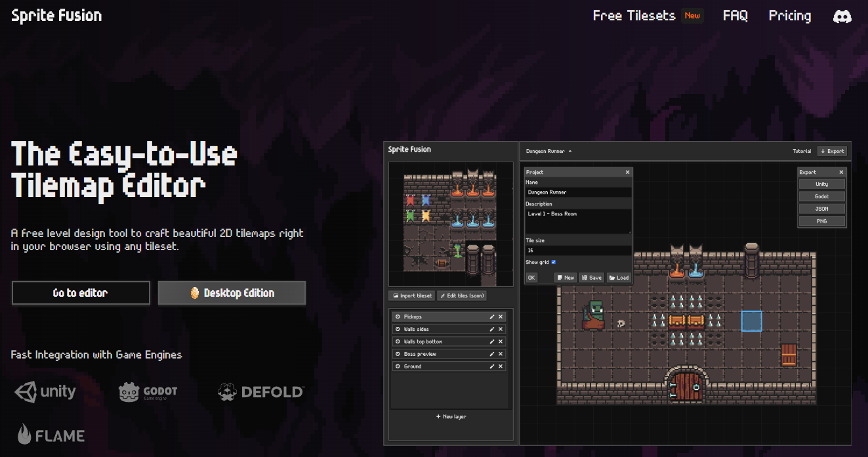Click the Flame engine logo

[51, 435]
